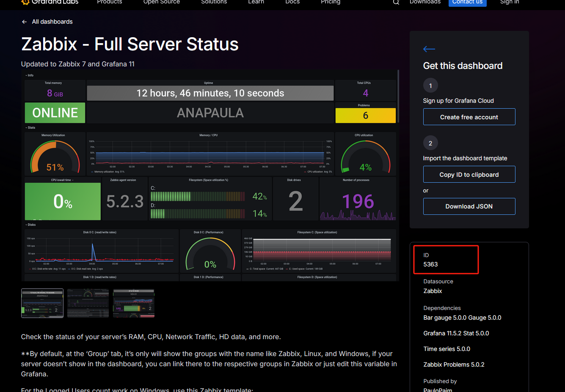Screen dimensions: 565x392
Task: Click the Time series 5.0.0 dependency
Action: coord(447,349)
